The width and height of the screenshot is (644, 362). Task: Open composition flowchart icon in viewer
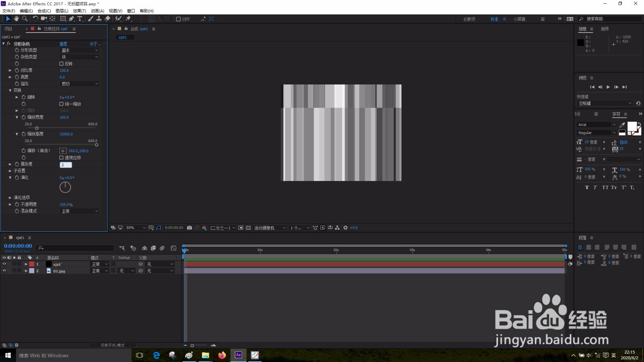click(x=337, y=228)
